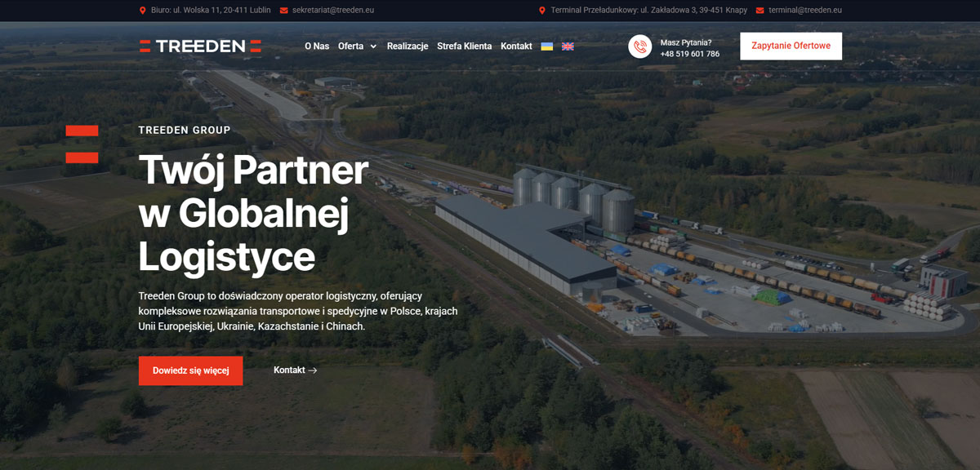This screenshot has height=470, width=980.
Task: Open the O Nas menu item
Action: point(317,47)
